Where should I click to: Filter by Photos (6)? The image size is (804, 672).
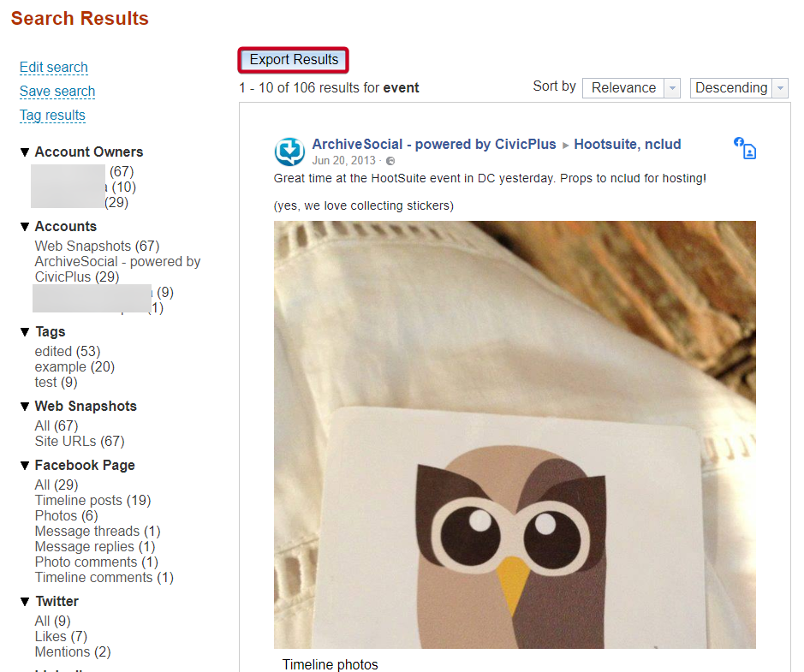[66, 515]
